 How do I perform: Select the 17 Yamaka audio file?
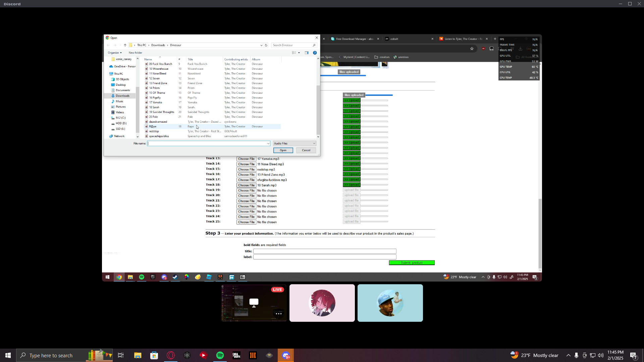tap(156, 103)
